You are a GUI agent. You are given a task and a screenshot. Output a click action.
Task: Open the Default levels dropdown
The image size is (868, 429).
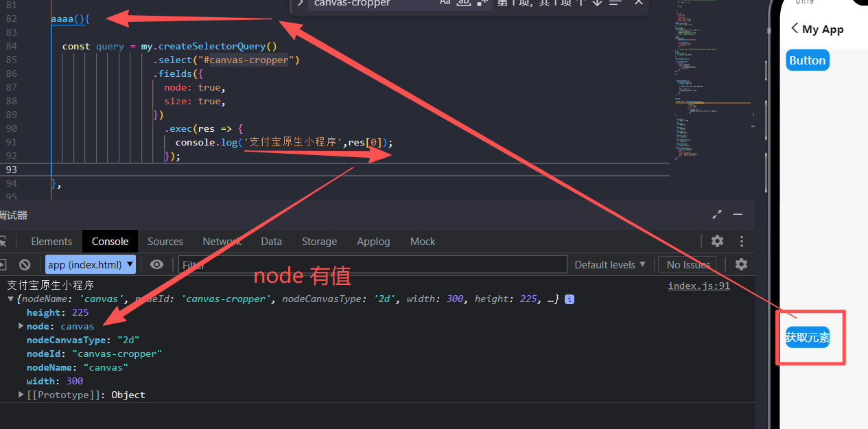click(x=610, y=265)
